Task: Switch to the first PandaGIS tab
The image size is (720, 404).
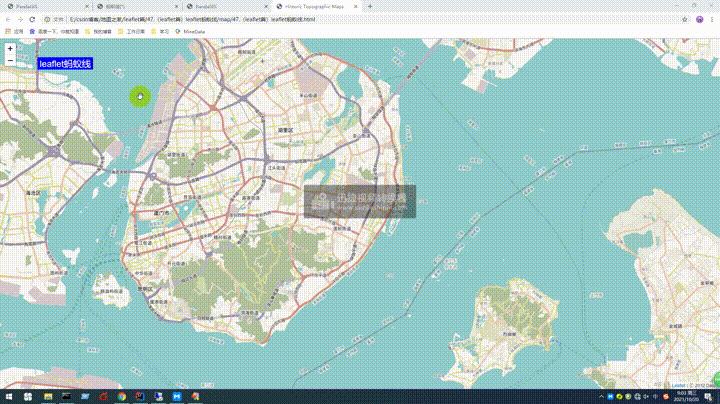Action: coord(47,6)
